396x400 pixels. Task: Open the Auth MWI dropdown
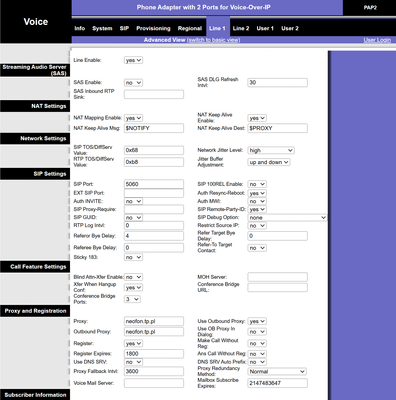click(x=257, y=201)
